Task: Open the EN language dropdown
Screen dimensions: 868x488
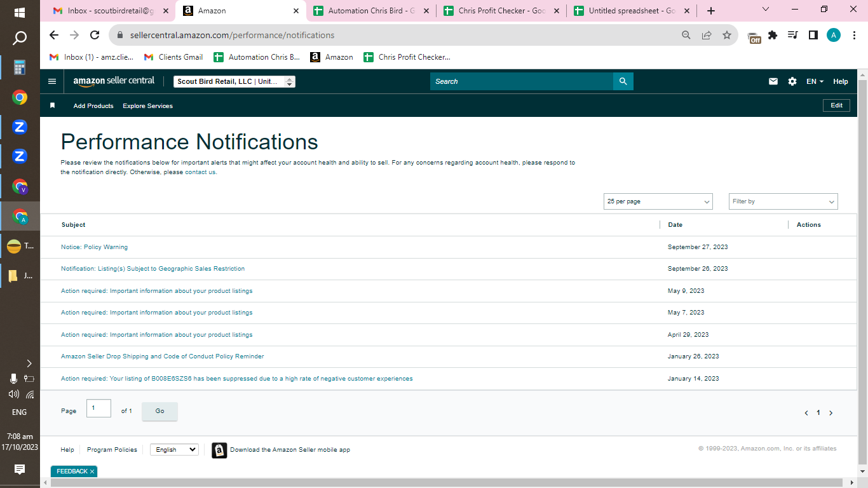Action: click(x=815, y=81)
